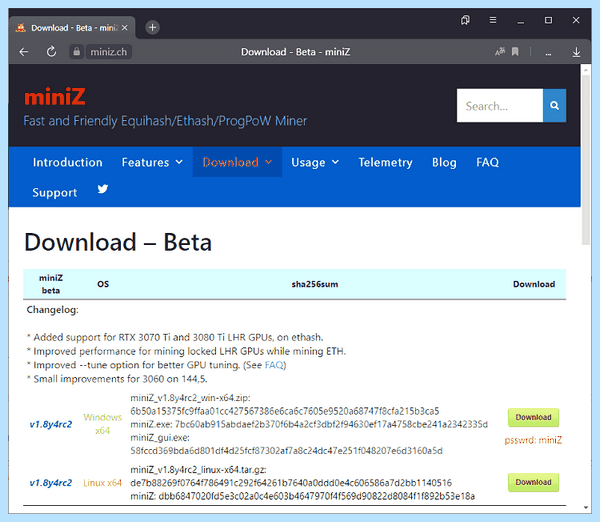The width and height of the screenshot is (600, 522).
Task: Click 'miniZ_v1.8y4rc2_linux-x64.tar.gz:' filename
Action: pyautogui.click(x=198, y=470)
